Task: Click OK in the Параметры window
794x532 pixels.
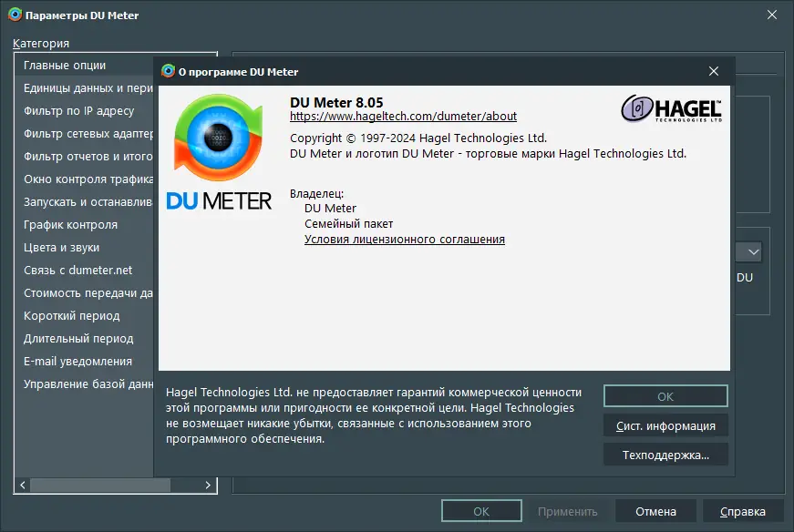Action: tap(481, 511)
